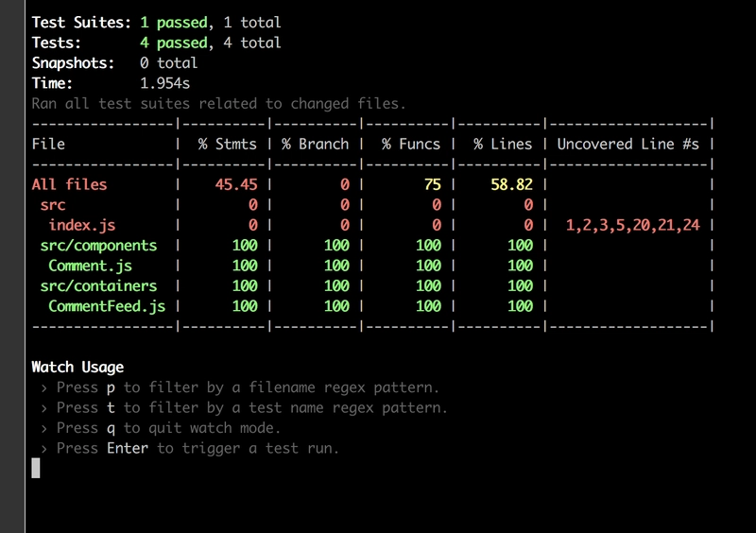Select CommentFeed.js lines value 100
This screenshot has width=756, height=533.
coord(521,306)
